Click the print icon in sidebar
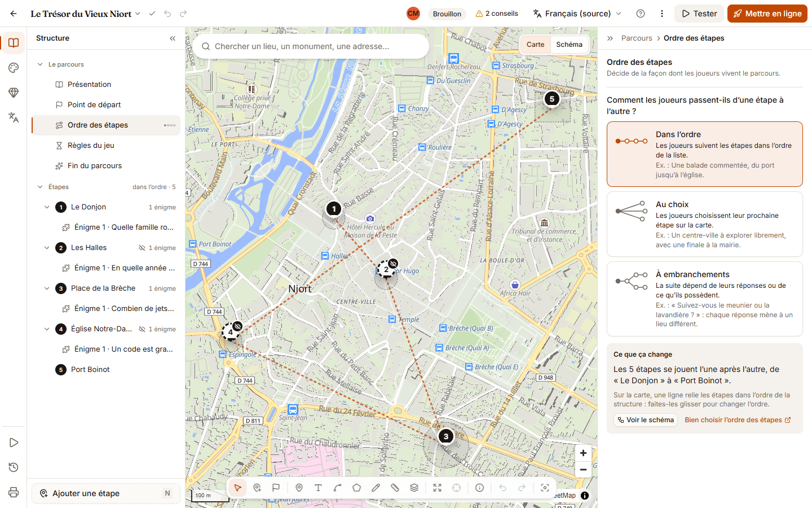 tap(14, 492)
